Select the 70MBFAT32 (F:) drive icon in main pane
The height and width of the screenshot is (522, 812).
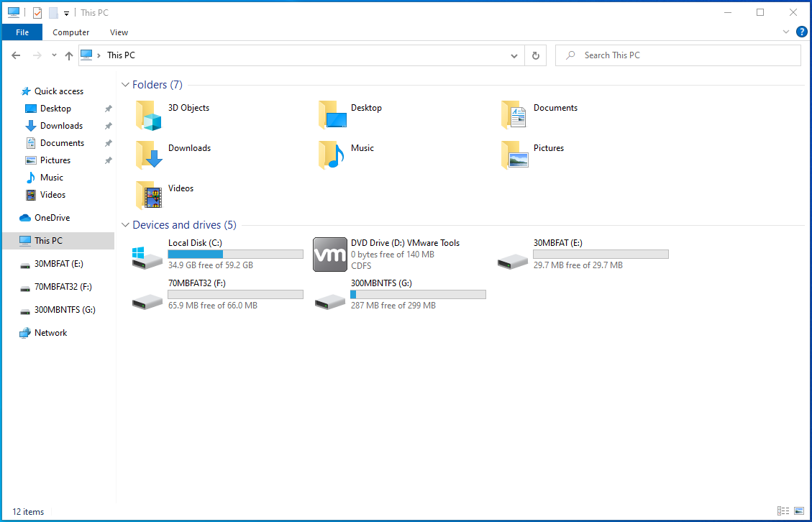(x=147, y=302)
